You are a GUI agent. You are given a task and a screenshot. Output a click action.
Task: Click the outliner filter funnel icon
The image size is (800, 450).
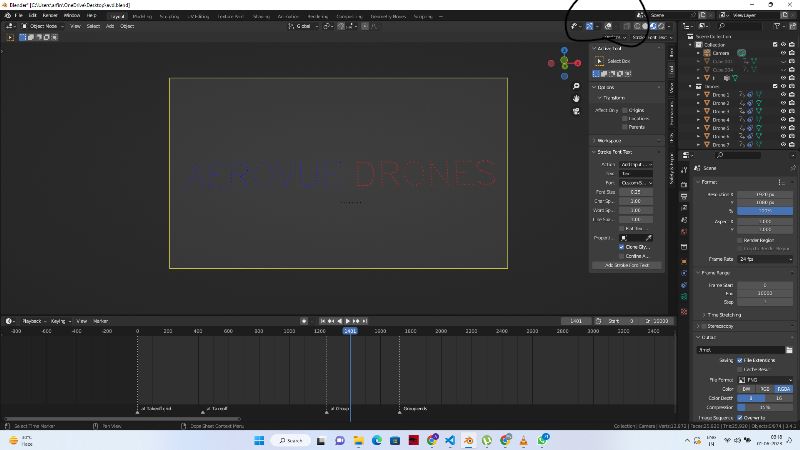click(x=777, y=26)
